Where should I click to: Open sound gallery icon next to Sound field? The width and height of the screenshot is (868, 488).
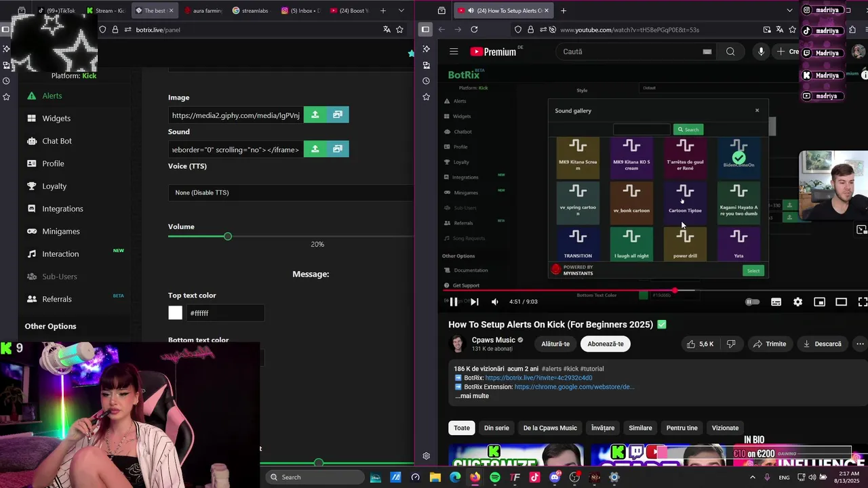coord(338,149)
